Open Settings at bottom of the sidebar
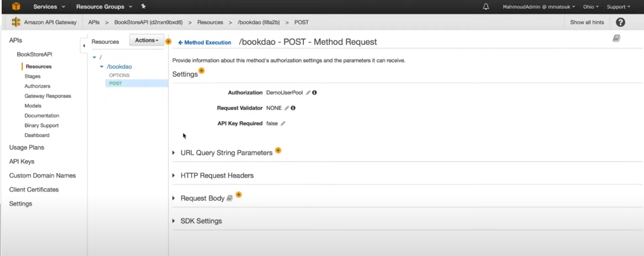 (x=21, y=204)
